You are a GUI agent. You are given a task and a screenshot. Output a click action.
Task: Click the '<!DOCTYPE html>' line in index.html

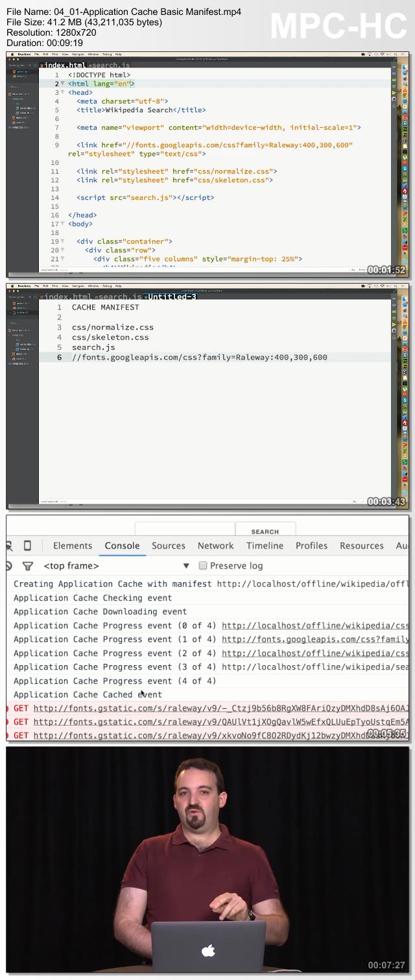[x=99, y=75]
